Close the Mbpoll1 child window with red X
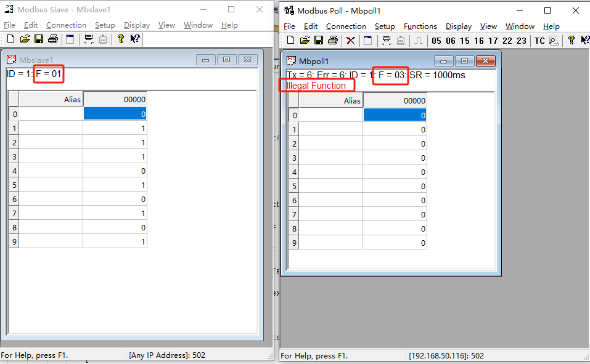The width and height of the screenshot is (590, 364). [x=486, y=61]
